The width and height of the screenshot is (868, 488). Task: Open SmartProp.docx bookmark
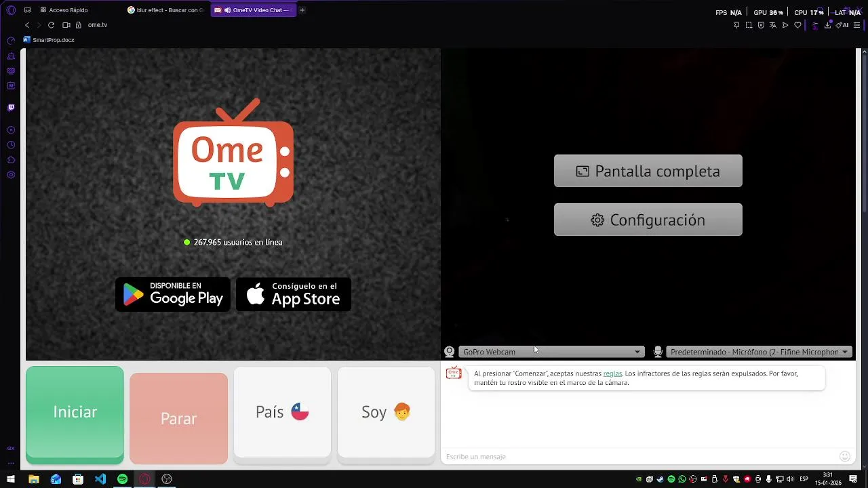point(49,40)
